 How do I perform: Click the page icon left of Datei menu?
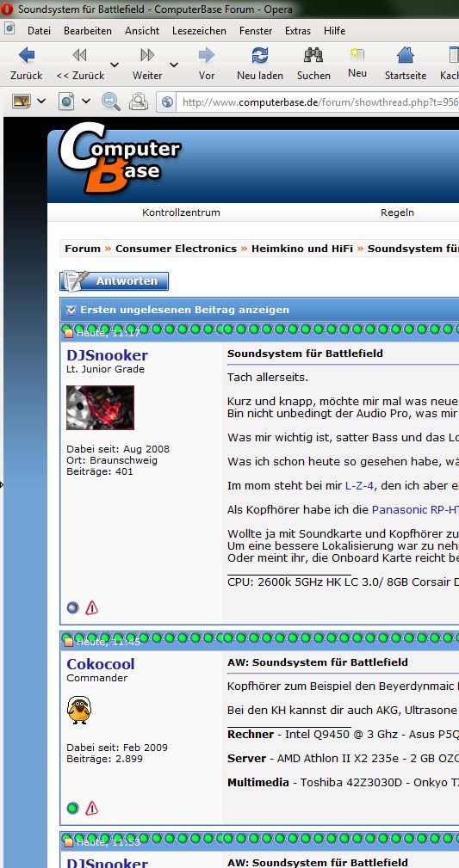[9, 28]
